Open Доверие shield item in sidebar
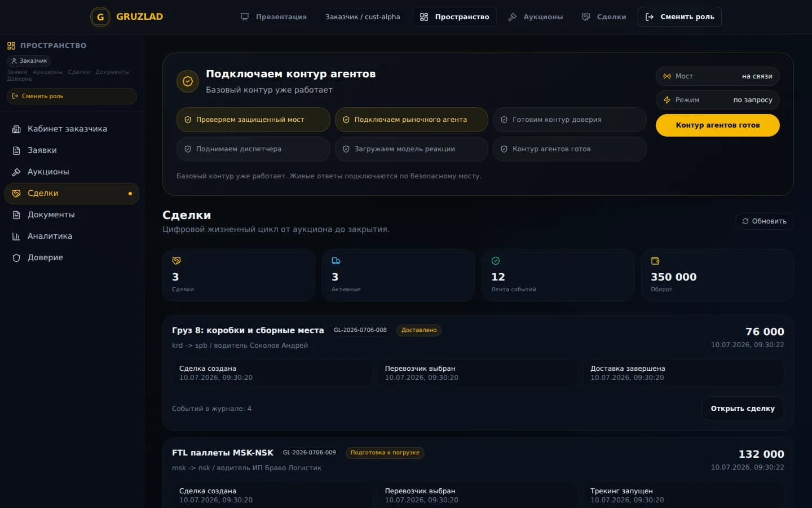 point(72,257)
